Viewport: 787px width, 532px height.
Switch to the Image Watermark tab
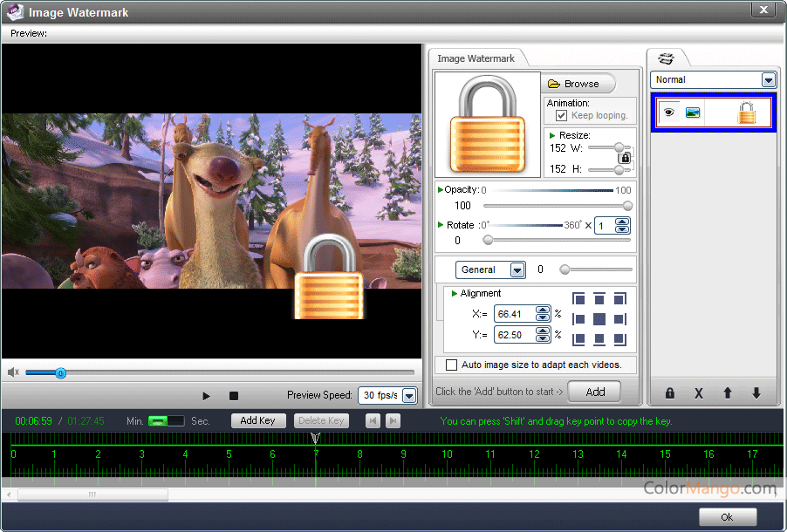pos(476,58)
